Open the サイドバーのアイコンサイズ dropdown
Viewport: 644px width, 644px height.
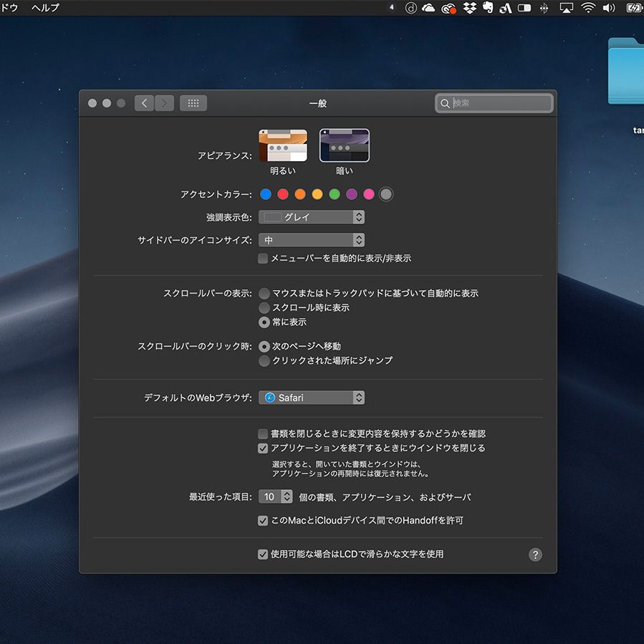click(312, 240)
